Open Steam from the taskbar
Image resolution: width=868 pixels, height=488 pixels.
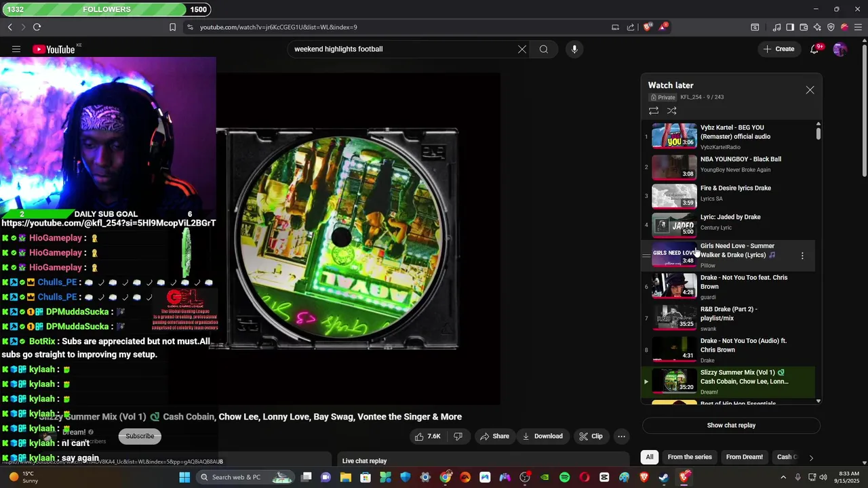[x=664, y=477]
